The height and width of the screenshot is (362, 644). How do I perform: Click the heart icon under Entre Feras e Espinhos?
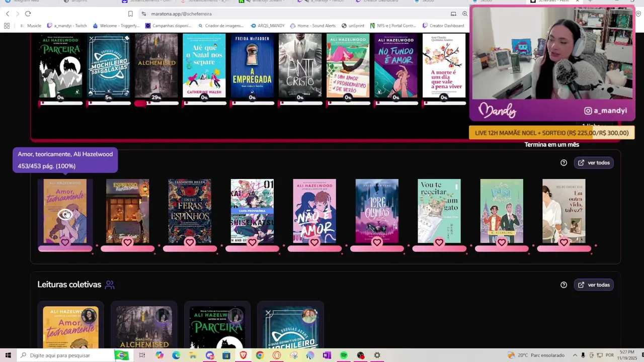click(190, 242)
